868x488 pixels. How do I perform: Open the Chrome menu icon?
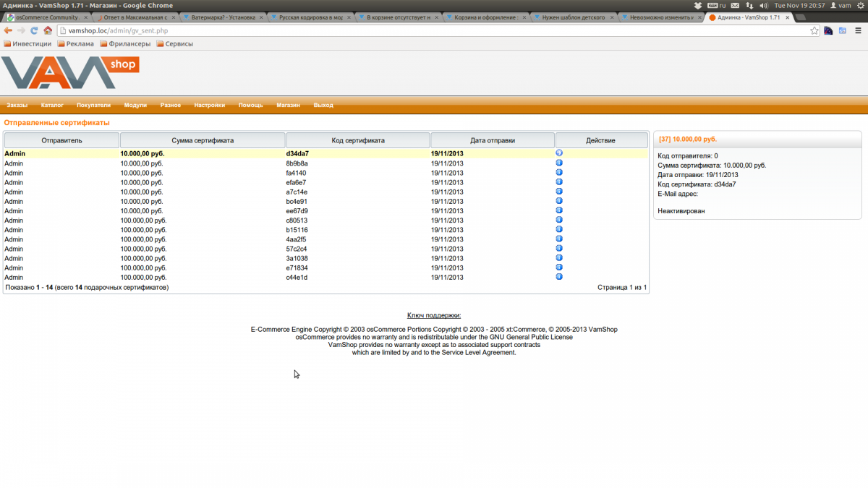click(857, 30)
